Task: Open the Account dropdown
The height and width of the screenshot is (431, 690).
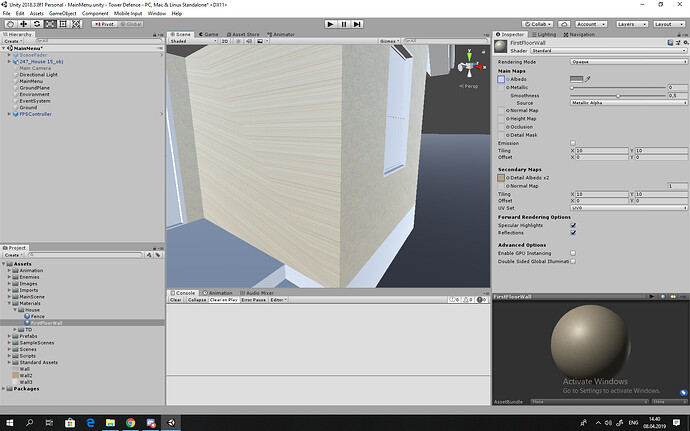Action: point(591,24)
